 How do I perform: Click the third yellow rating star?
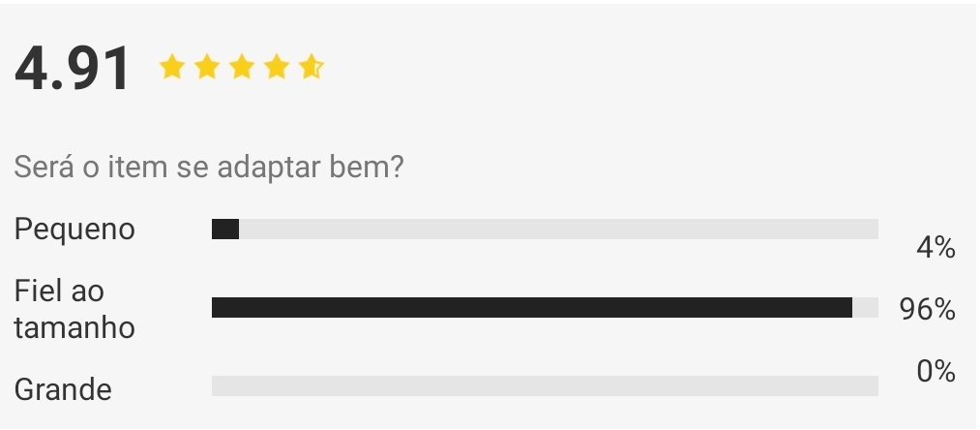(242, 67)
